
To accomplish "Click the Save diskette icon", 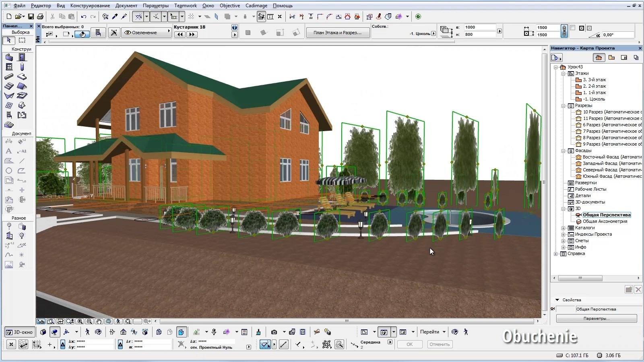I will [x=31, y=16].
